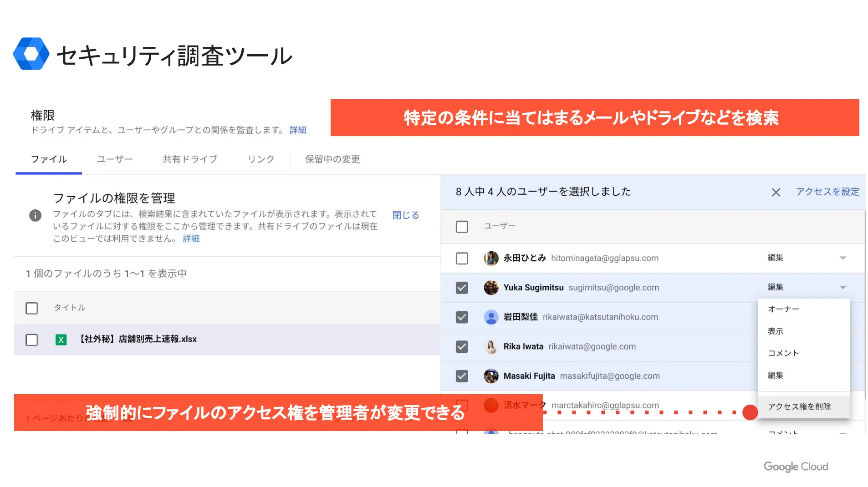Image resolution: width=868 pixels, height=487 pixels.
Task: Open the リンク tab
Action: point(260,159)
